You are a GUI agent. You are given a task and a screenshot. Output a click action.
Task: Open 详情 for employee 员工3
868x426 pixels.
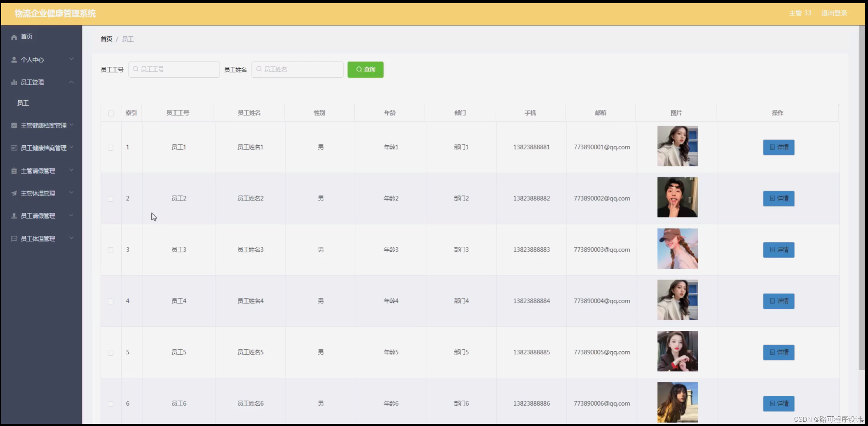pyautogui.click(x=779, y=250)
